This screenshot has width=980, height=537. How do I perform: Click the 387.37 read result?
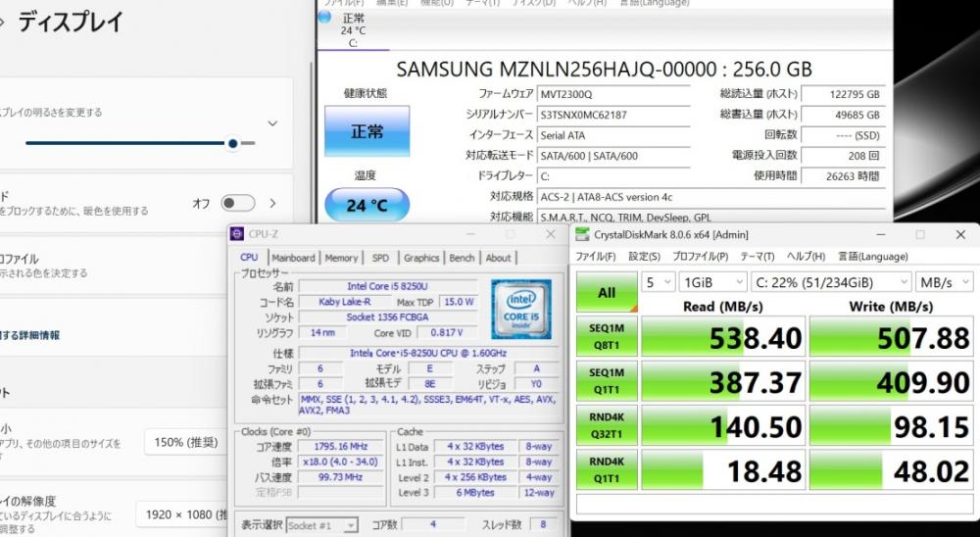coord(723,381)
